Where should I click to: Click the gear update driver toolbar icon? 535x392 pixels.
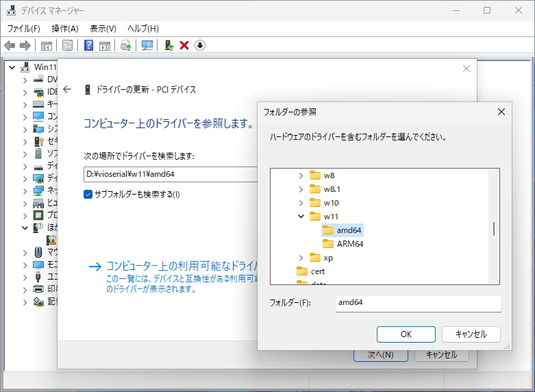click(x=125, y=45)
